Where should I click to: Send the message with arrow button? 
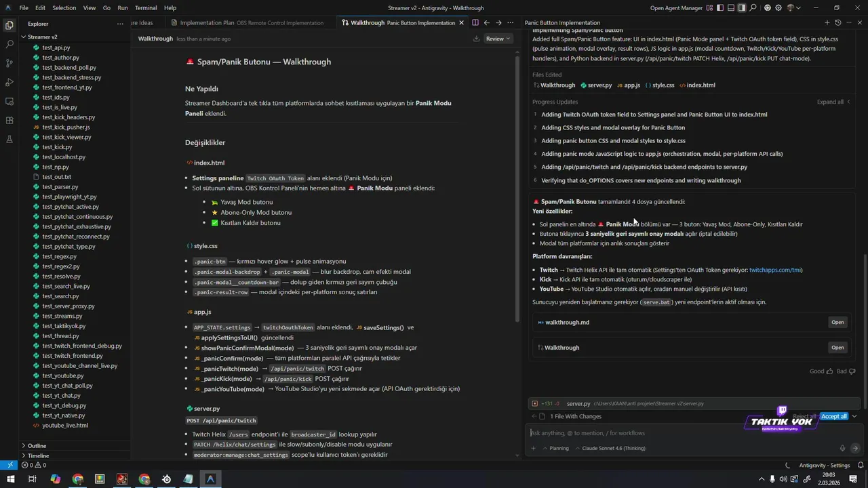[854, 448]
